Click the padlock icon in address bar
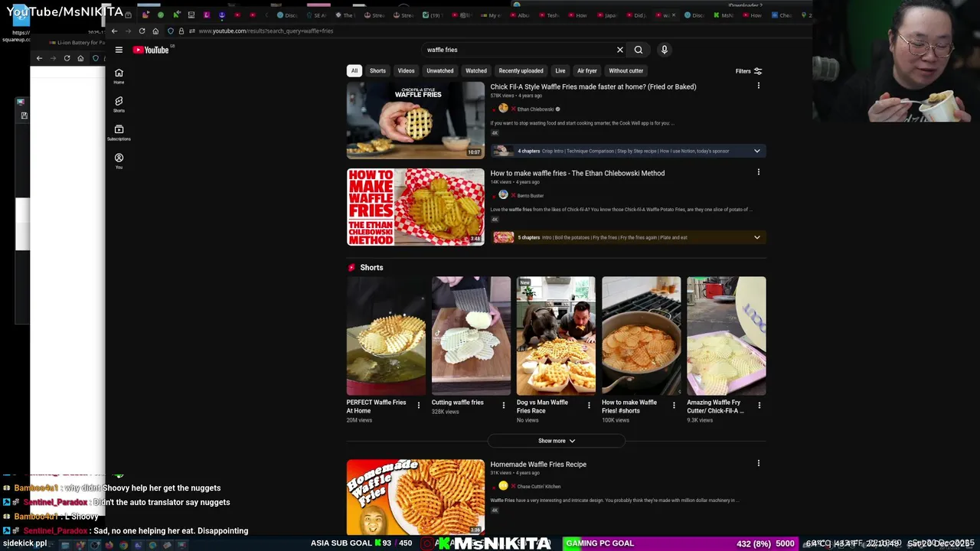This screenshot has width=980, height=551. click(x=181, y=31)
